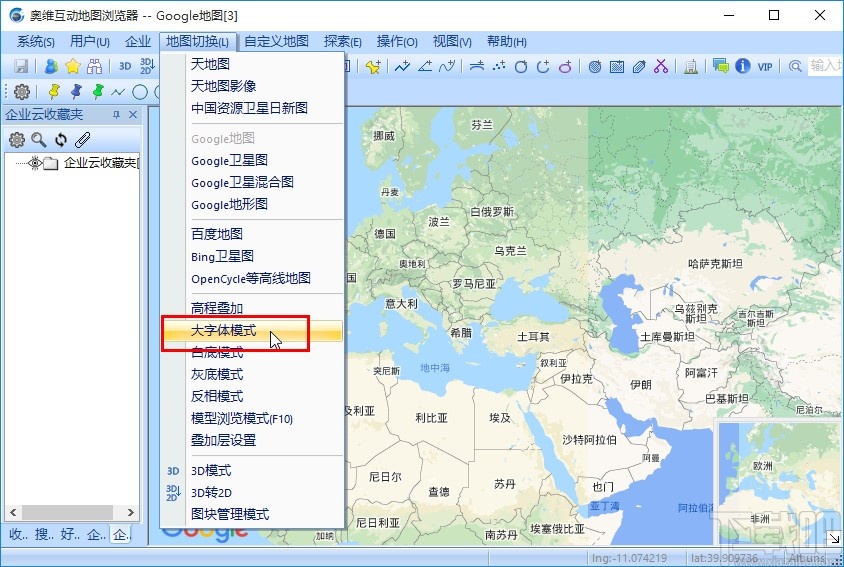Click the binoculars search icon
This screenshot has height=567, width=844.
[x=95, y=66]
